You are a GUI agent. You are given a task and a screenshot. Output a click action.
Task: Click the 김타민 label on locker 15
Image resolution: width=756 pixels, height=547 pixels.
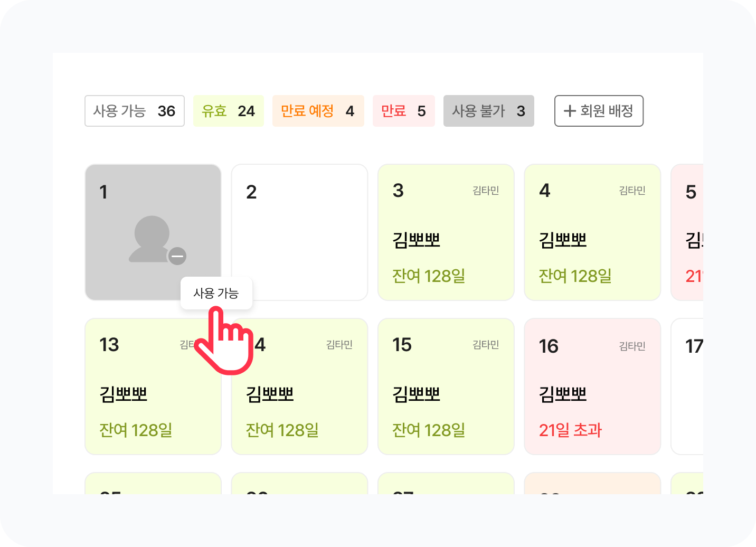pos(486,345)
